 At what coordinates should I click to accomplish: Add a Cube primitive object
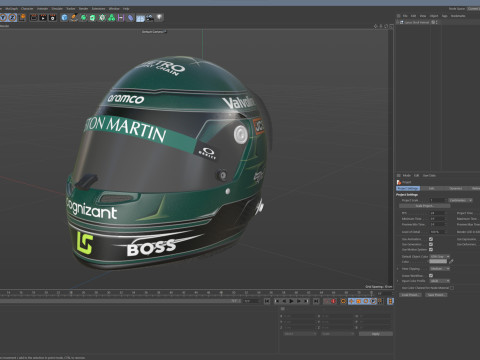click(64, 17)
